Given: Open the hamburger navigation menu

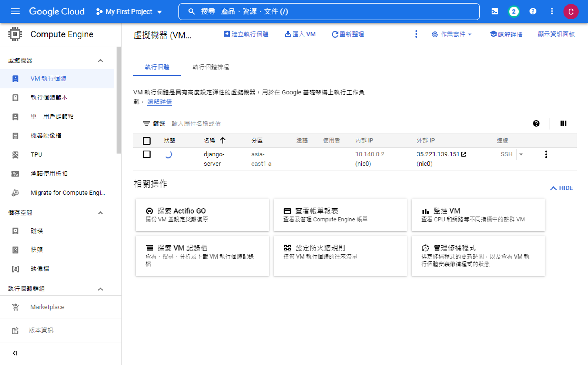Looking at the screenshot, I should tap(15, 11).
